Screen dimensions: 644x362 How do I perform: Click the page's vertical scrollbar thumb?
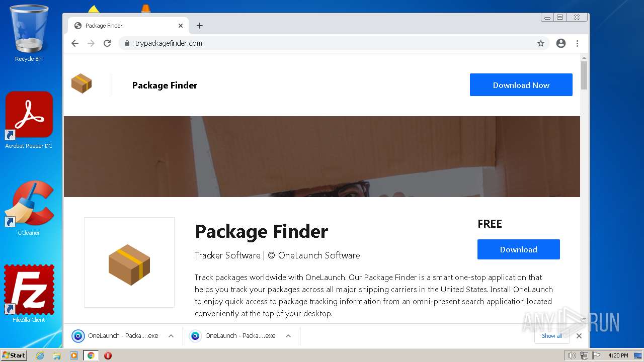point(584,75)
